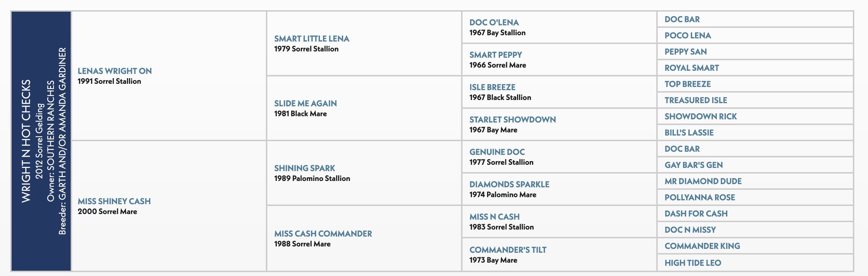This screenshot has height=276, width=868.
Task: Click the SMART LITTLE LENA link
Action: tap(312, 39)
